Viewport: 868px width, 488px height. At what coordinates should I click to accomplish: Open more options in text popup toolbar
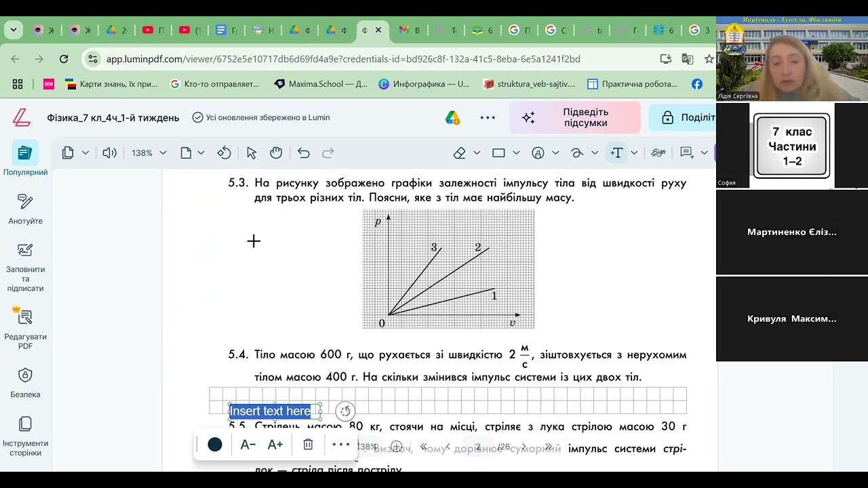(341, 445)
